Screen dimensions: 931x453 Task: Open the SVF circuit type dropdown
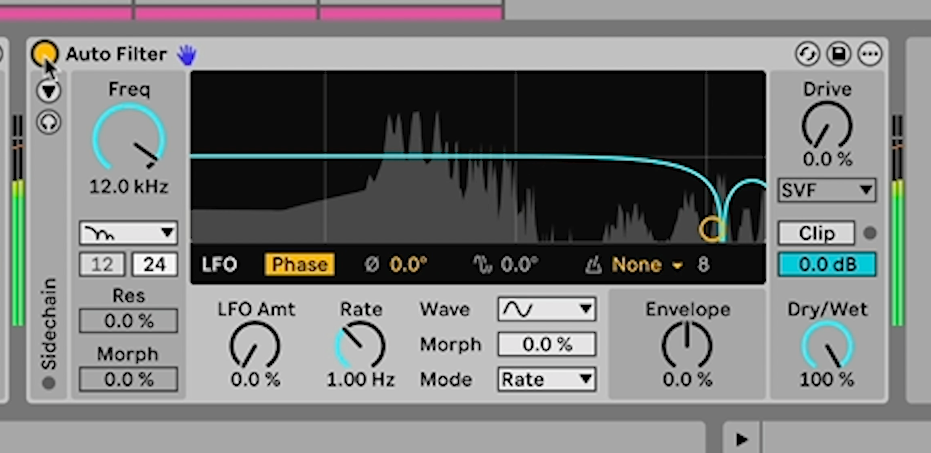tap(827, 191)
